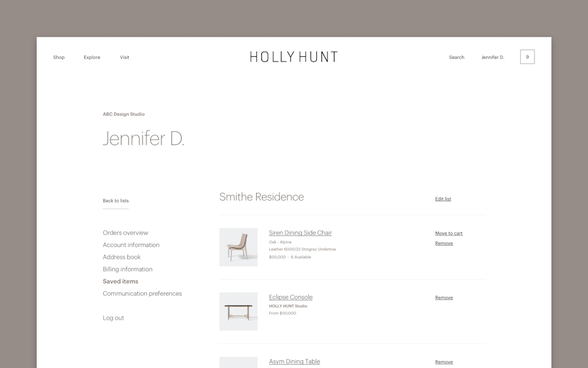Log out of the account
This screenshot has height=368, width=588.
click(113, 318)
